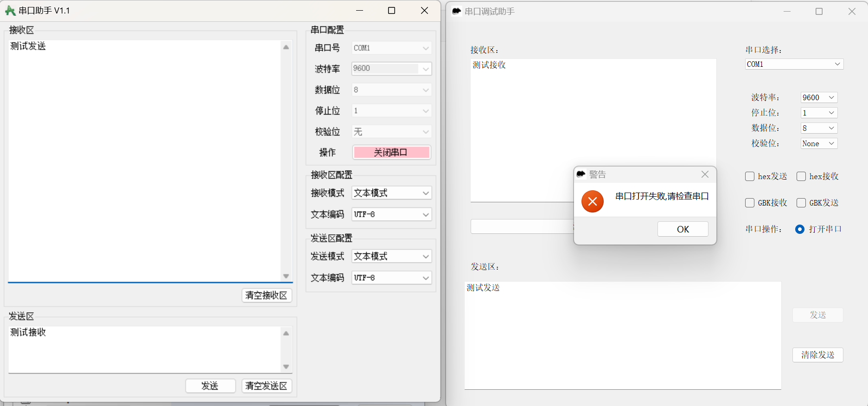Click the 串口调试助手 title bar icon

point(457,11)
